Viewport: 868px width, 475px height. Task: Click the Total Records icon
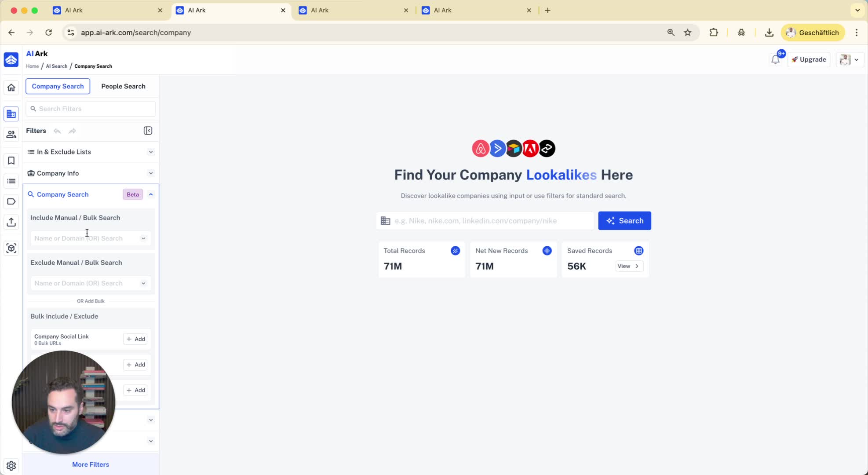tap(455, 251)
